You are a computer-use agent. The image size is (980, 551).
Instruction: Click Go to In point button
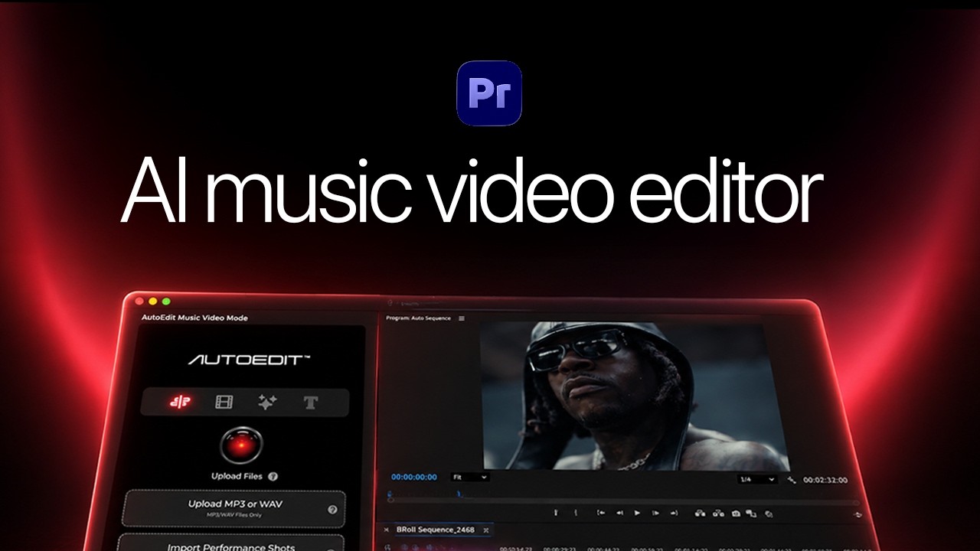click(x=601, y=513)
